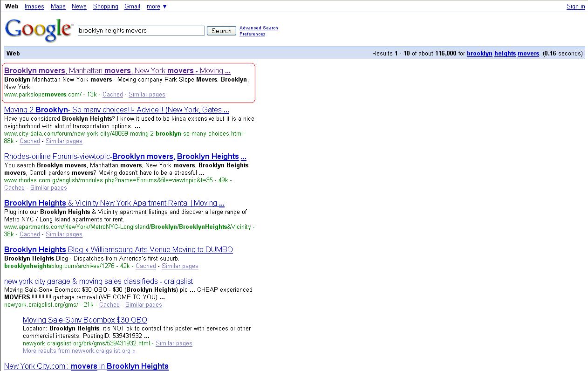Open Similar pages for apartments.com result
588x371 pixels.
click(64, 234)
